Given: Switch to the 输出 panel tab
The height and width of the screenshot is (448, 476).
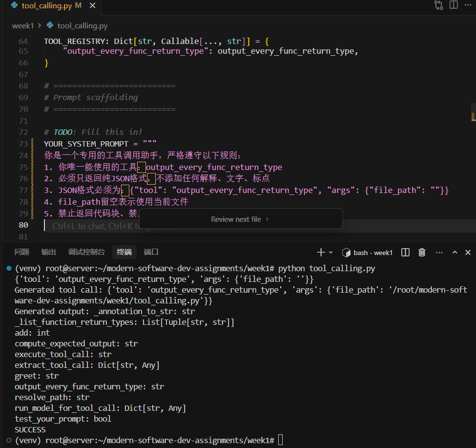Looking at the screenshot, I should 49,252.
